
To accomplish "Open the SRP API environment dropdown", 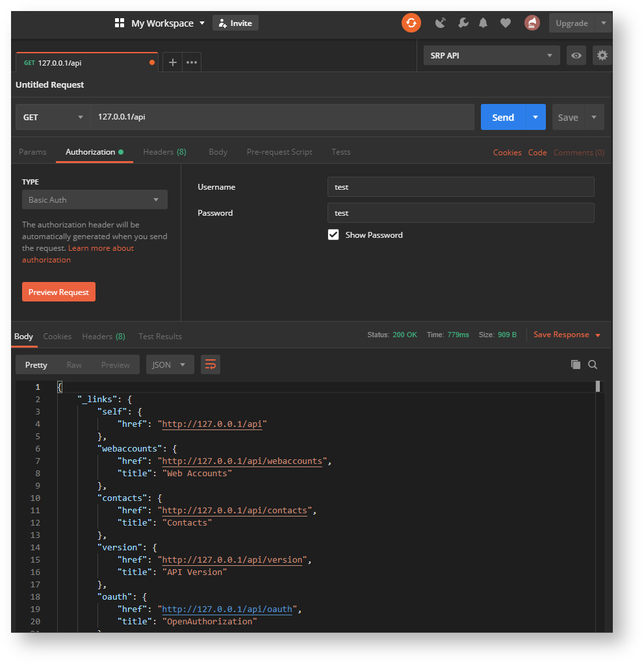I will [x=491, y=56].
